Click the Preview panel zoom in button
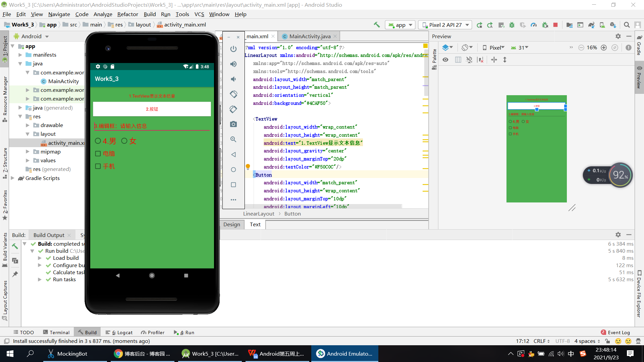This screenshot has width=644, height=362. click(604, 48)
